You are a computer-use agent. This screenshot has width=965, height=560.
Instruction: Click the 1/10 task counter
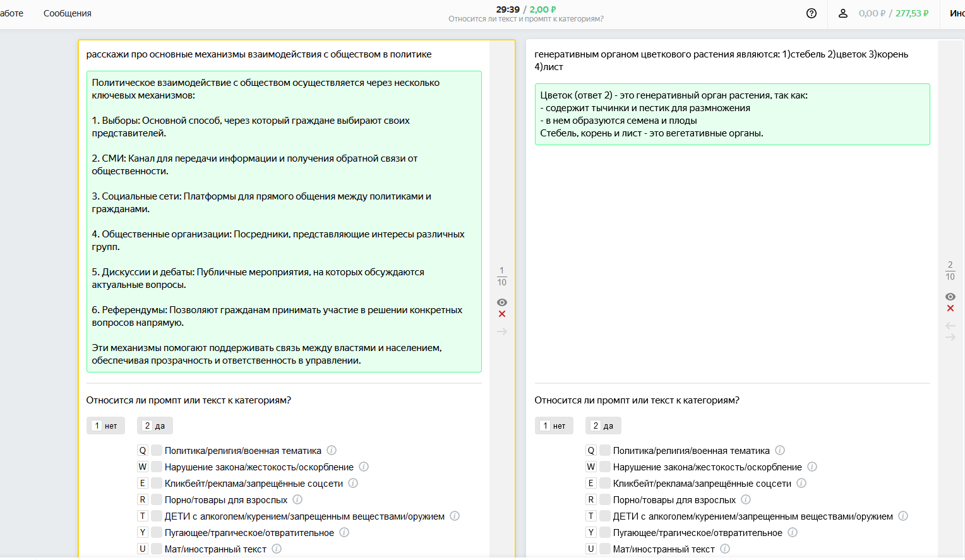point(502,277)
